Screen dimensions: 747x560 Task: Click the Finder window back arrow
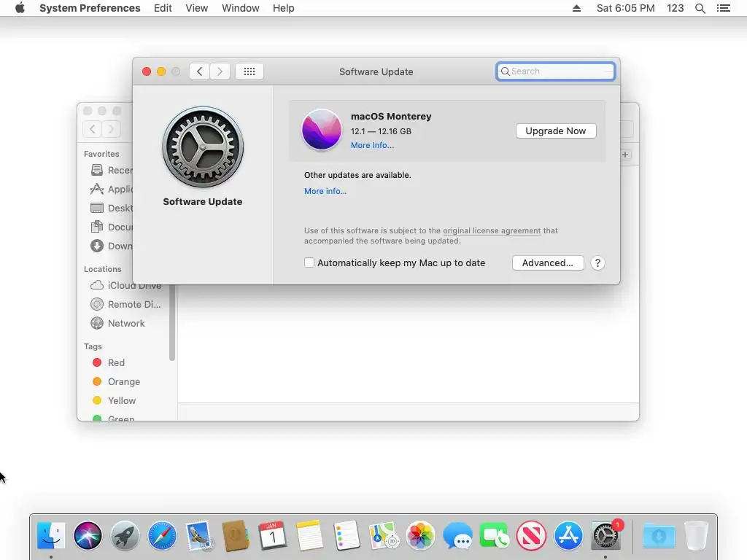click(93, 129)
